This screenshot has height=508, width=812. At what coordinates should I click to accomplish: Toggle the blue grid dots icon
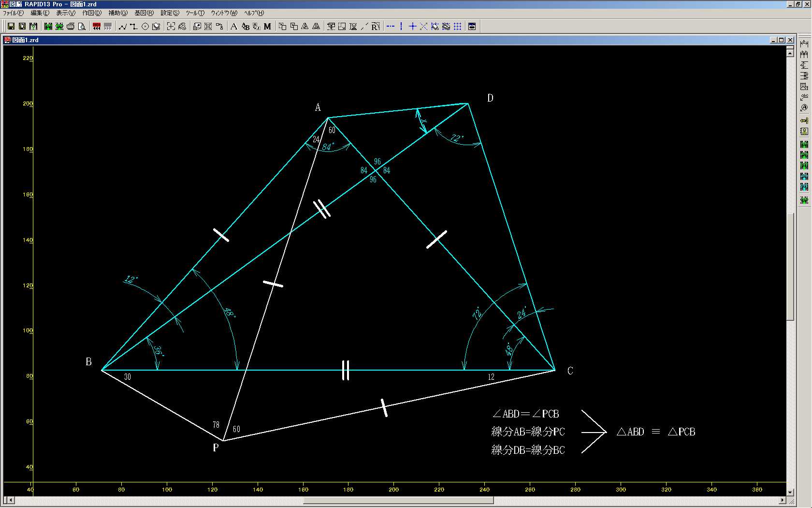[x=457, y=26]
